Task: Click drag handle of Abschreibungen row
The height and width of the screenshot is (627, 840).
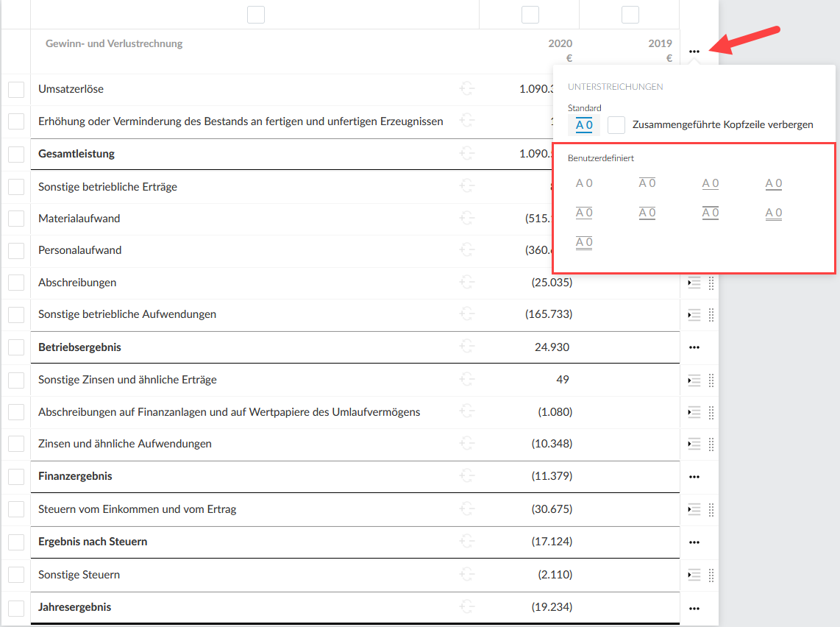Action: click(711, 283)
